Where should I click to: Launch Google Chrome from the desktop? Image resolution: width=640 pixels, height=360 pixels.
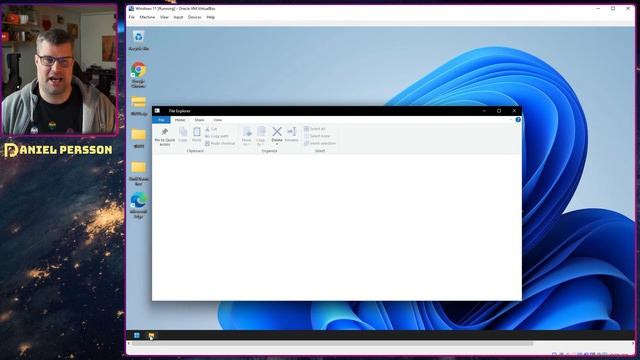pyautogui.click(x=138, y=74)
